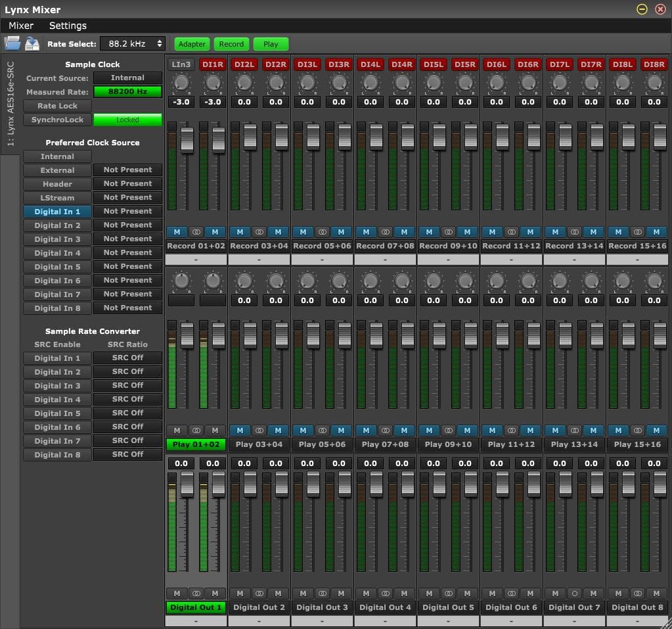The height and width of the screenshot is (629, 672).
Task: Open the Rate Select dropdown
Action: [131, 43]
